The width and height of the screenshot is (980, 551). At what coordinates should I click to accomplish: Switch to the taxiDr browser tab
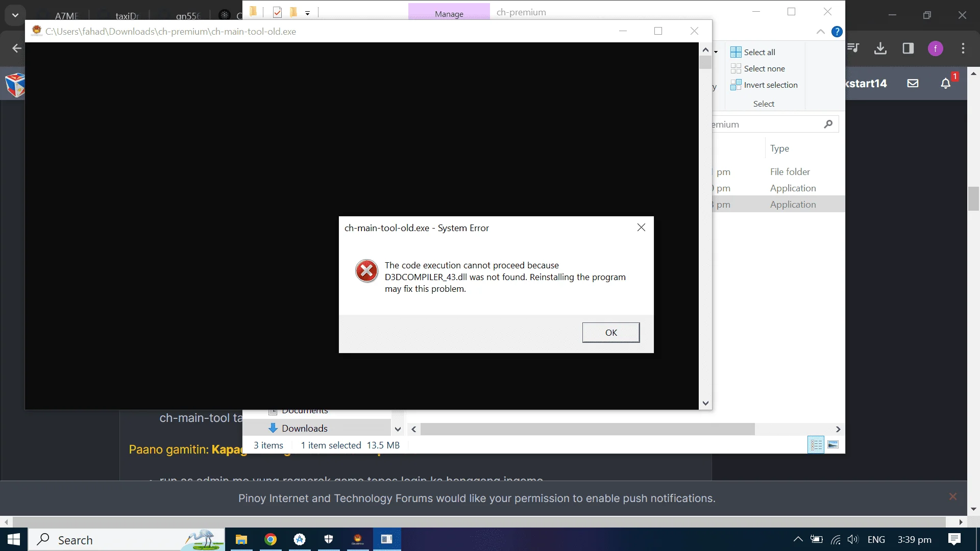127,16
